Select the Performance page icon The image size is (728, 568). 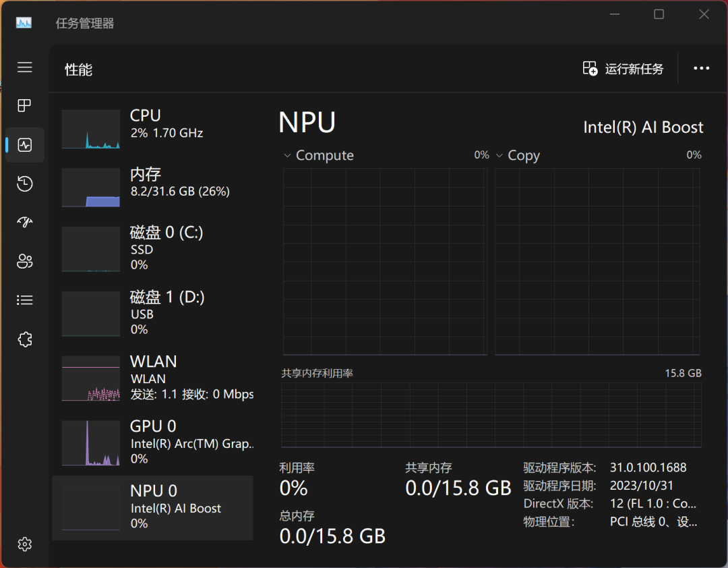(x=25, y=144)
